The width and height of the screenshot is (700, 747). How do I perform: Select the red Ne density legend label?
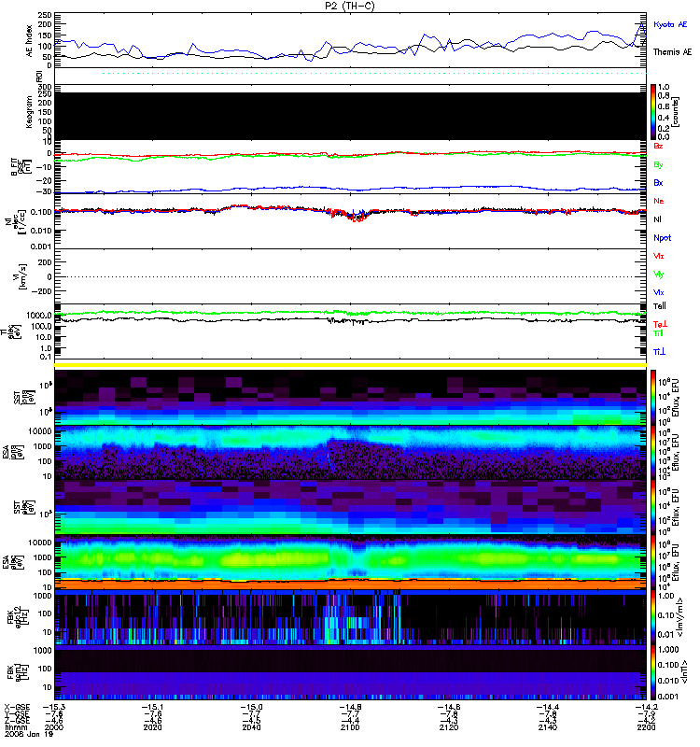click(x=659, y=201)
